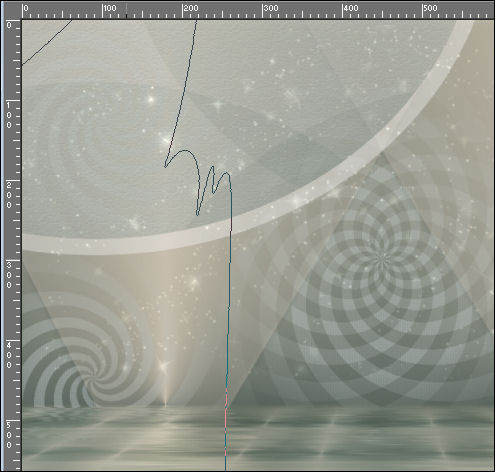Click the black diagonal line in the corner
Image resolution: width=495 pixels, height=472 pixels.
(x=47, y=42)
